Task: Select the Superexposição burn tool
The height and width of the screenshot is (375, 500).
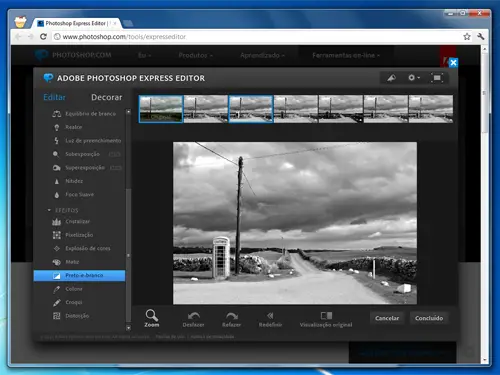Action: [79, 168]
